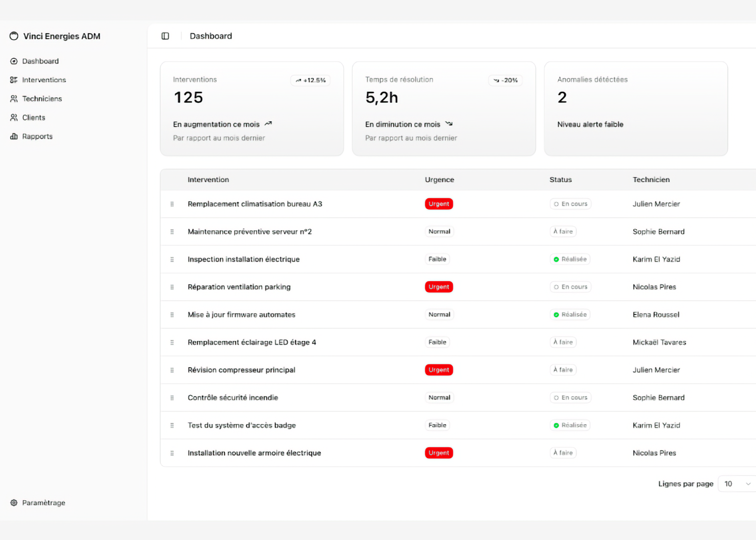Click 'Réalisée' status for Mise à jour firmware automates
The width and height of the screenshot is (756, 540).
pos(570,315)
